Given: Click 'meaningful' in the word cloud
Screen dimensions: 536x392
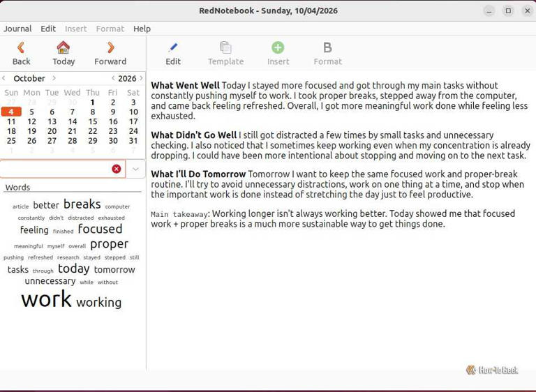Looking at the screenshot, I should [x=29, y=246].
